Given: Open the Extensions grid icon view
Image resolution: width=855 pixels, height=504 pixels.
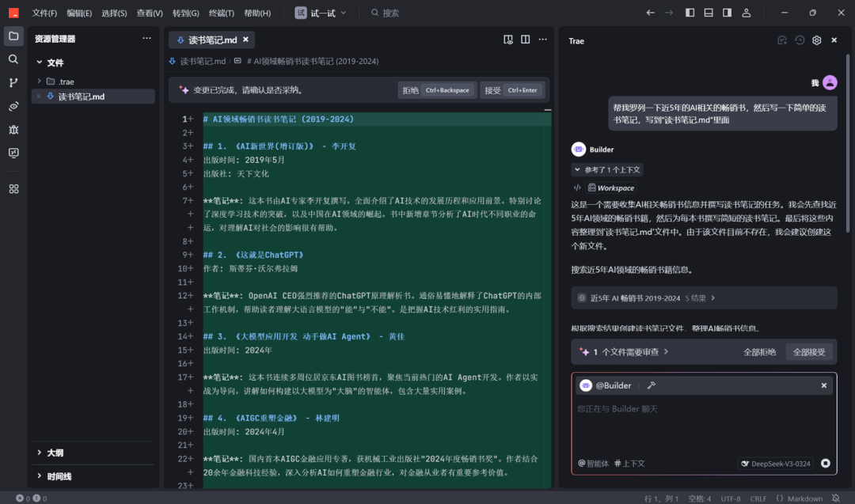Looking at the screenshot, I should (13, 188).
